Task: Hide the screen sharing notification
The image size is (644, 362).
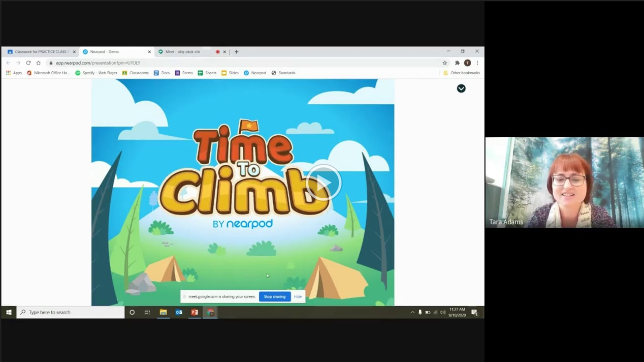Action: point(298,296)
